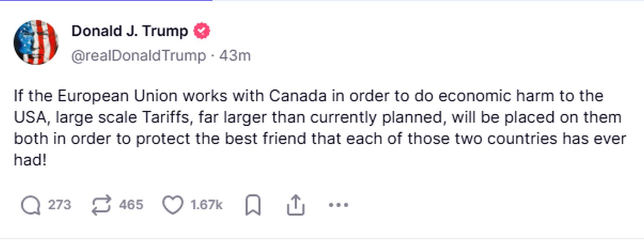644x241 pixels.
Task: Click the 465 reposts count
Action: 131,204
